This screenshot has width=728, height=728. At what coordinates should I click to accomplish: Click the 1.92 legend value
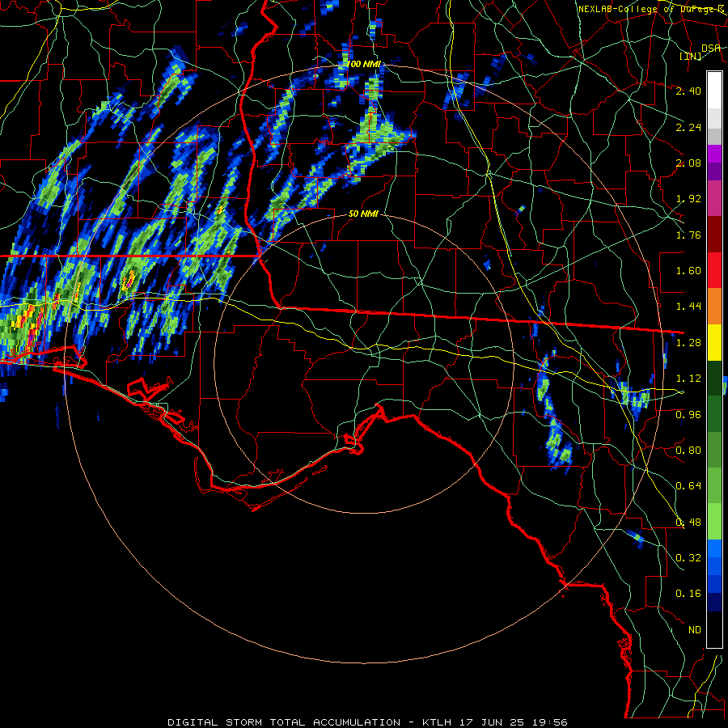pyautogui.click(x=688, y=199)
